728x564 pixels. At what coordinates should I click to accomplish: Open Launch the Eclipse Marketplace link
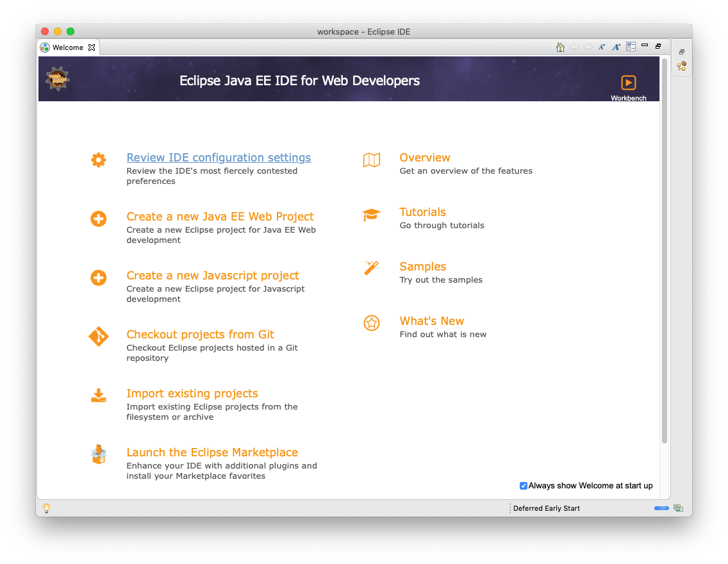[x=212, y=452]
